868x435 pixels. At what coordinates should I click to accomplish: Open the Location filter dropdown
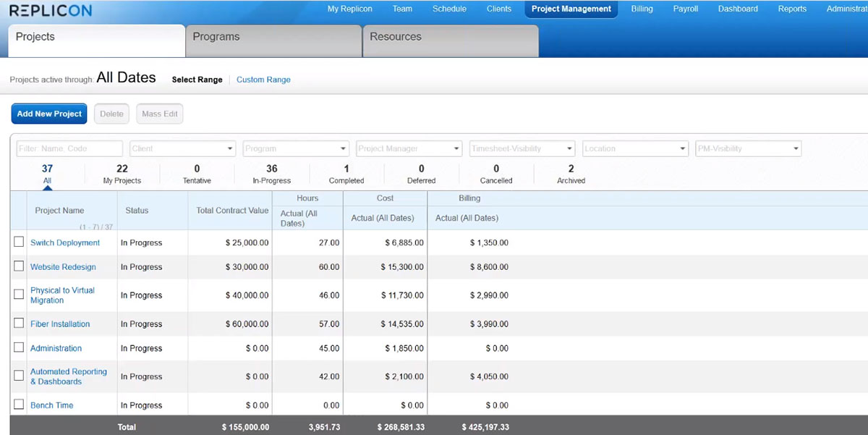pos(635,148)
